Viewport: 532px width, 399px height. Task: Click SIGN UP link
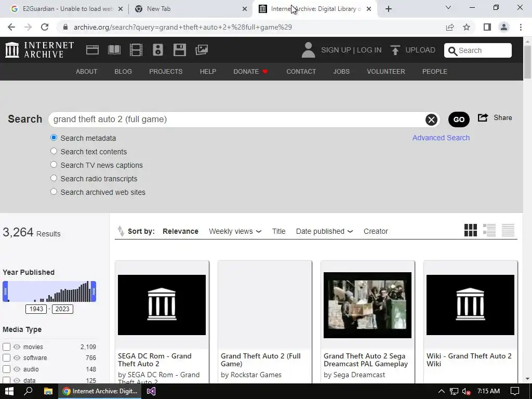336,50
